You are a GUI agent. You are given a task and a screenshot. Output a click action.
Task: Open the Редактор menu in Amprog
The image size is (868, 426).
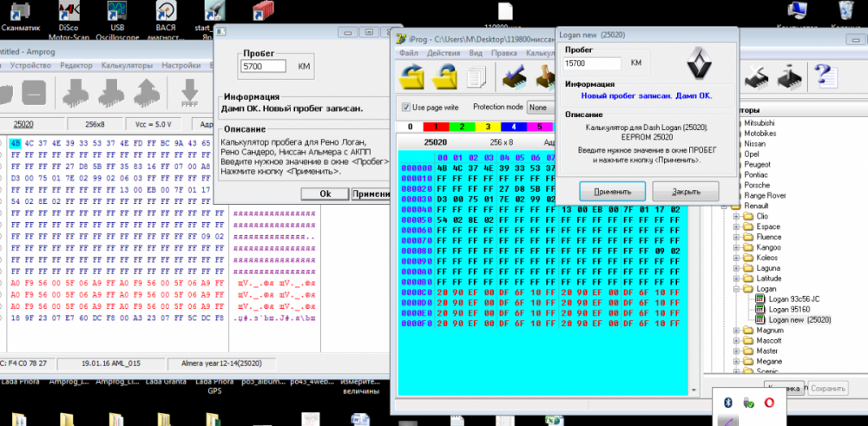76,65
